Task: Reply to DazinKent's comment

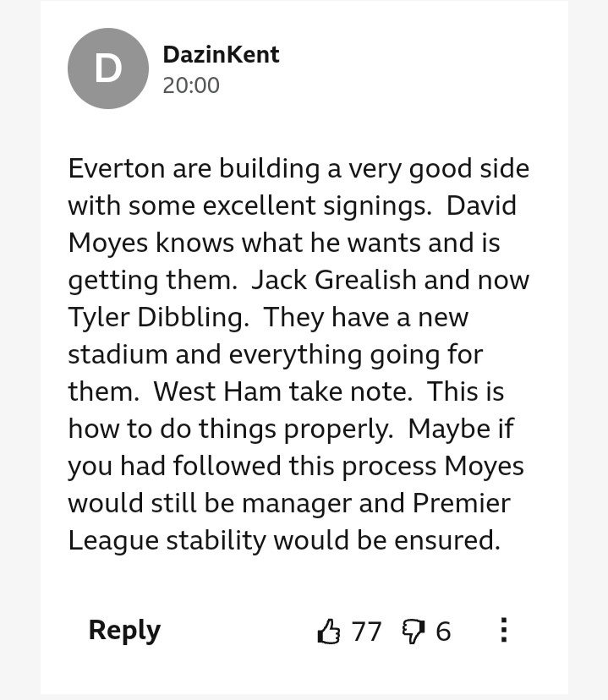Action: coord(124,630)
